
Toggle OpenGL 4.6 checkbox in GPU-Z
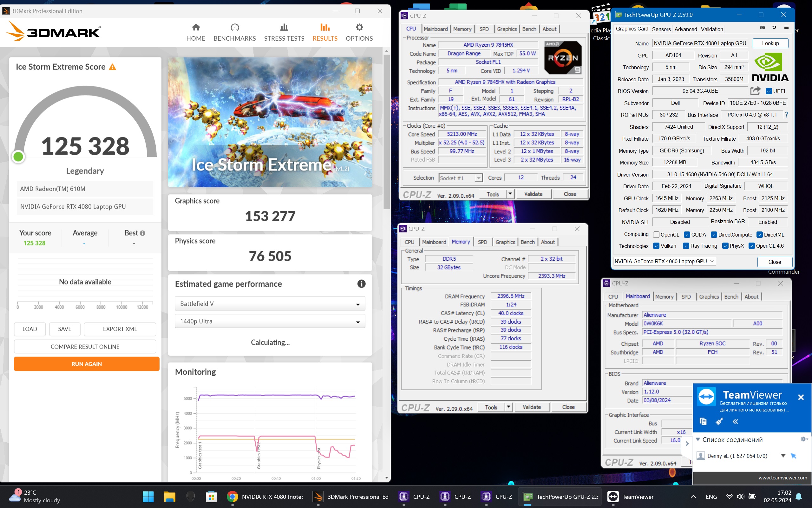pos(752,246)
